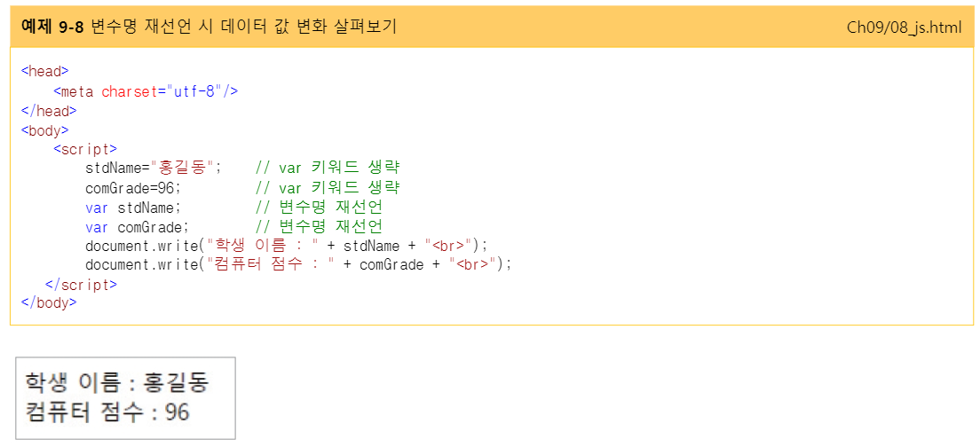Click the closing </body> tag
The image size is (980, 447).
[49, 302]
